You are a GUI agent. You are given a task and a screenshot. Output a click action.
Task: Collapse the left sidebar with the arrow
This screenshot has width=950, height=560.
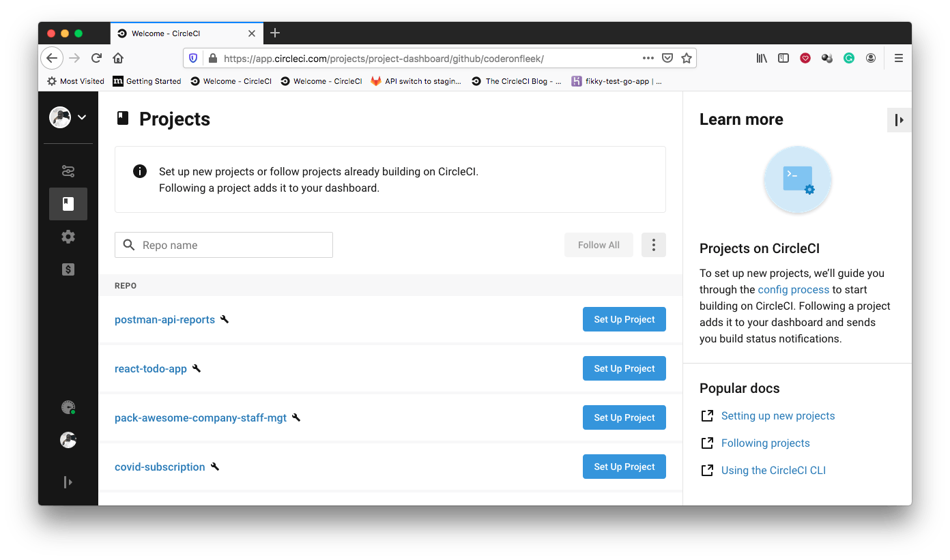(x=68, y=482)
